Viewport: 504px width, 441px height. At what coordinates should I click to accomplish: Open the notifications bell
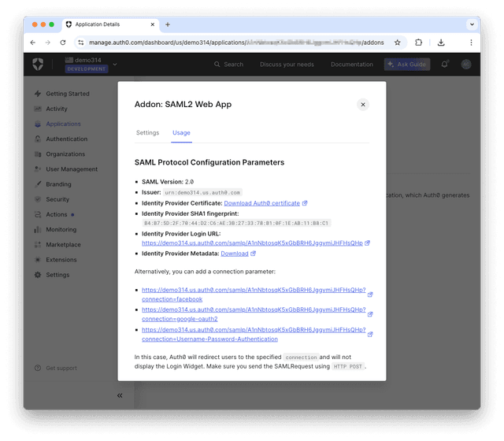coord(444,65)
